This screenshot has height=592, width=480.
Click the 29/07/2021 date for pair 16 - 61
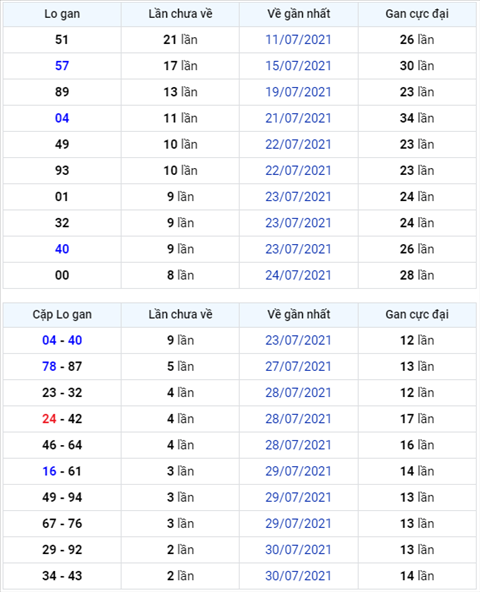click(x=298, y=471)
